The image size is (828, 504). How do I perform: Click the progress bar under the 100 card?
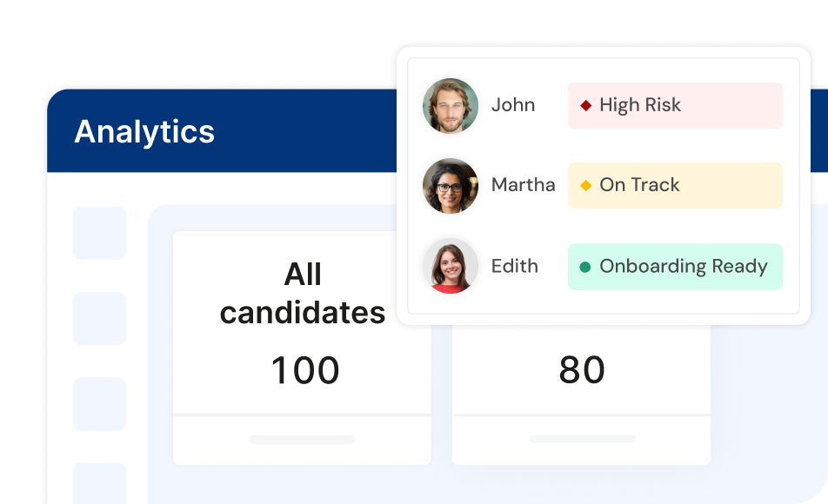[x=302, y=440]
